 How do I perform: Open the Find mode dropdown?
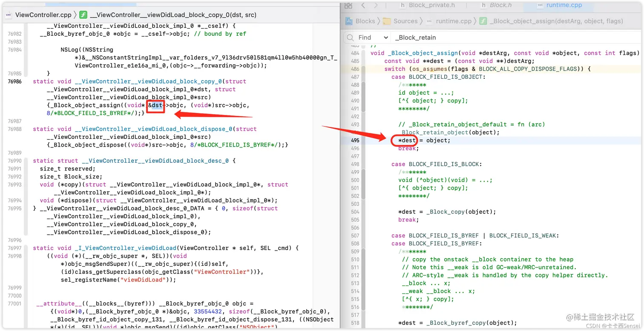pyautogui.click(x=374, y=37)
